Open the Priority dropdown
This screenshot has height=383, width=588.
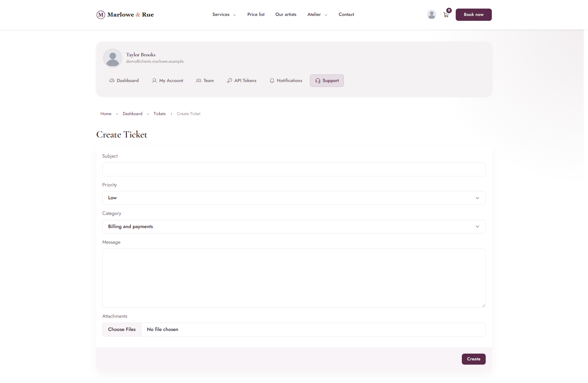pos(294,198)
